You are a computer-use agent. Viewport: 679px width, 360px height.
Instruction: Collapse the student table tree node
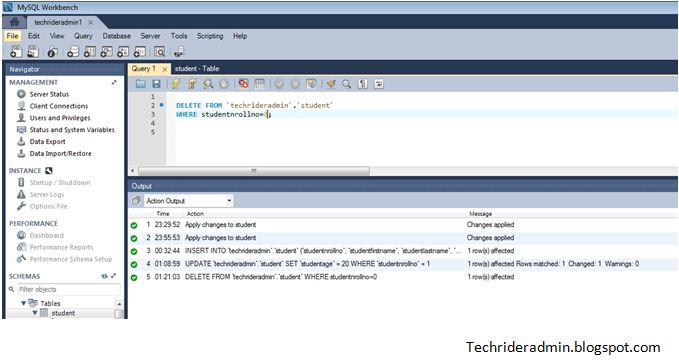[35, 313]
